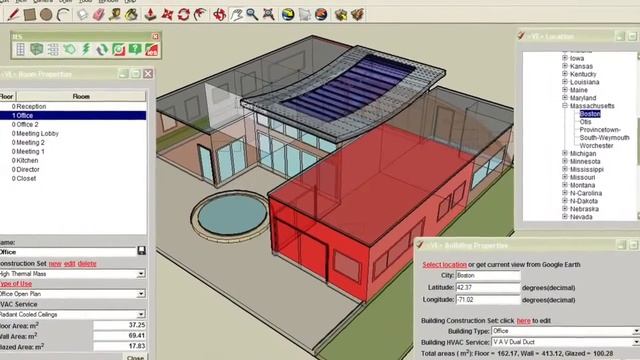640x360 pixels.
Task: Select the Arc drawing tool
Action: [x=63, y=15]
